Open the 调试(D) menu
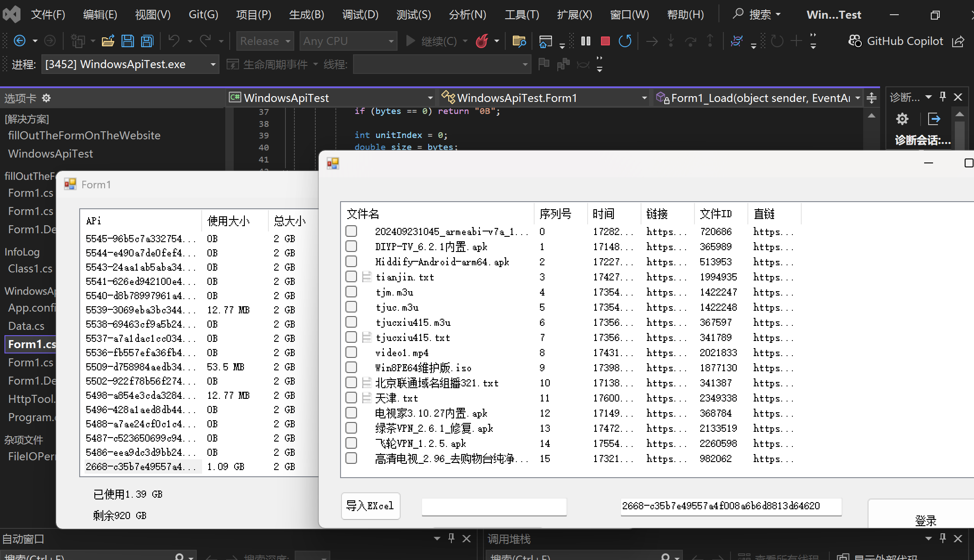Viewport: 974px width, 560px height. pos(360,15)
